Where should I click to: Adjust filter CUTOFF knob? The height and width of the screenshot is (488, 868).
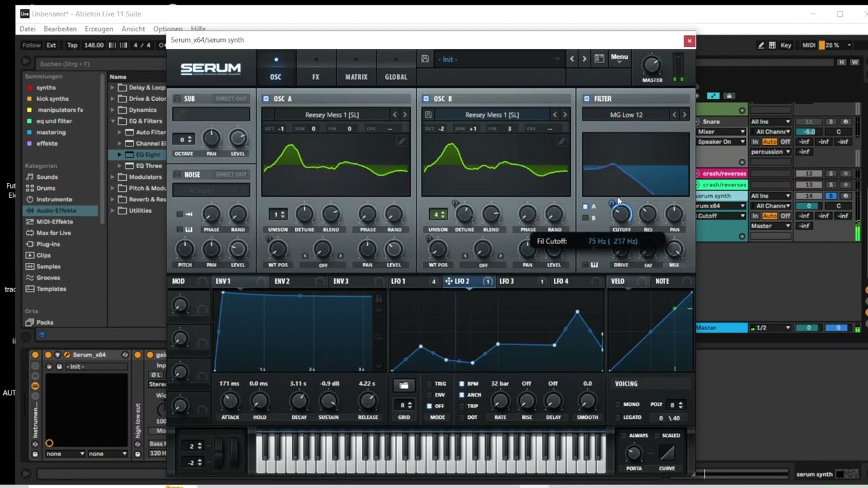[x=621, y=214]
